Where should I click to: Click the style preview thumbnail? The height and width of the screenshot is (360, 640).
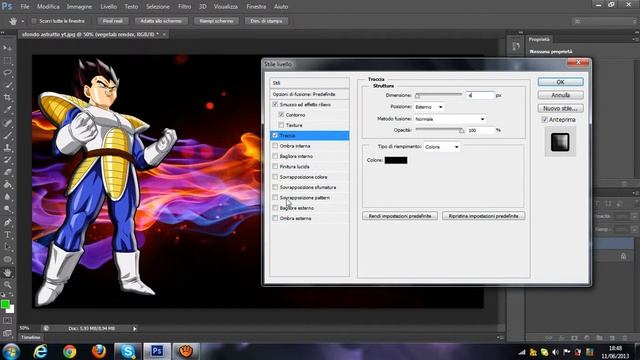point(560,142)
